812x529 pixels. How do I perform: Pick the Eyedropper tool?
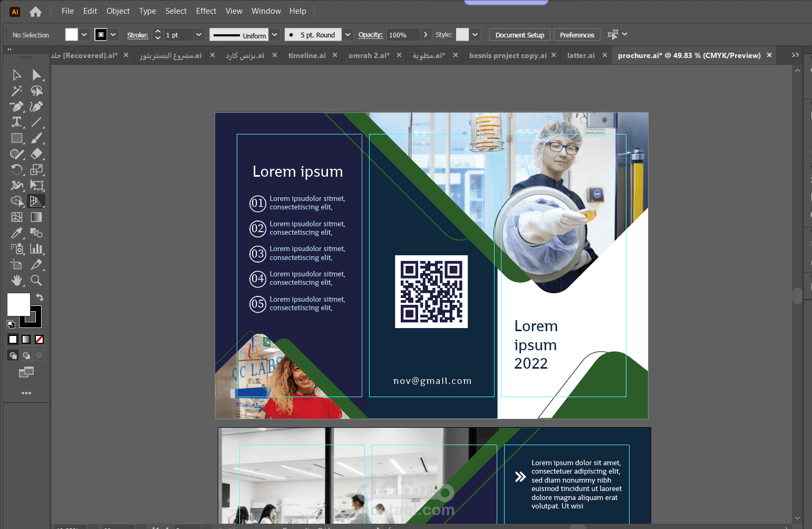[17, 233]
